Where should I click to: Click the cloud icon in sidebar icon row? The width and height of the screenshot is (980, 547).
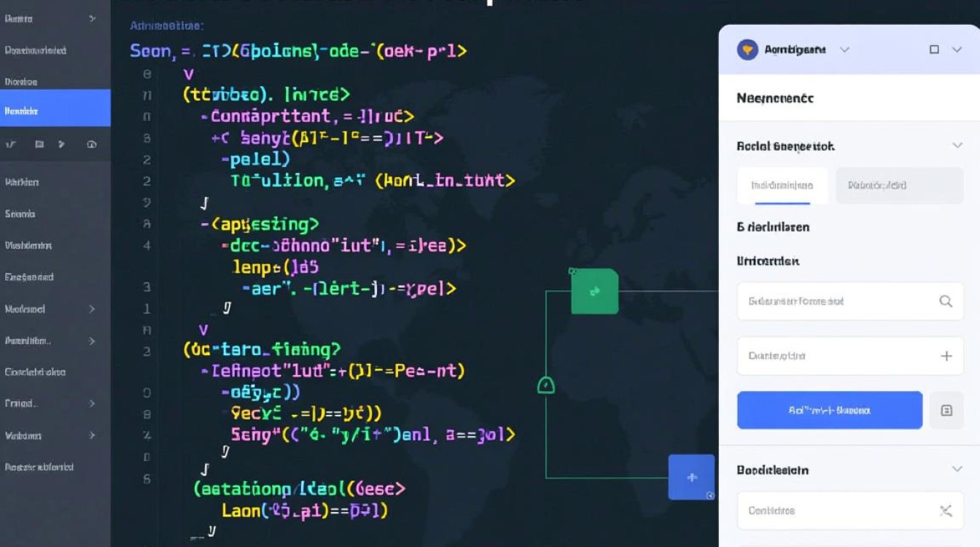[x=91, y=144]
